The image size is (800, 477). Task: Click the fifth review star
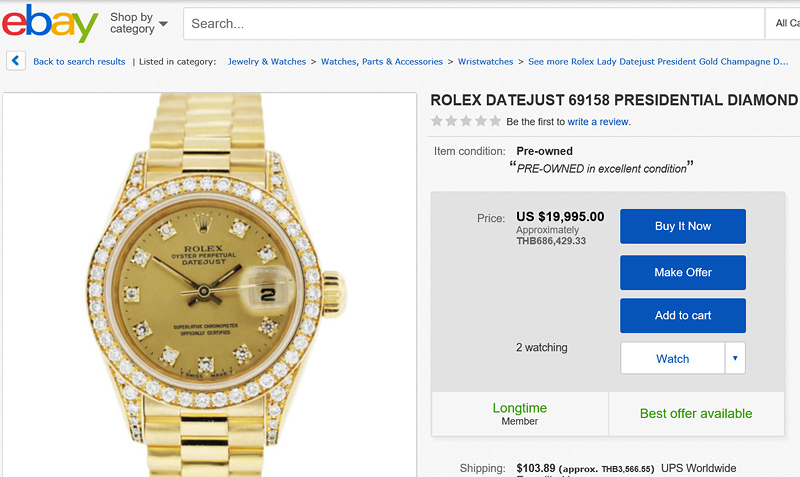tap(495, 121)
